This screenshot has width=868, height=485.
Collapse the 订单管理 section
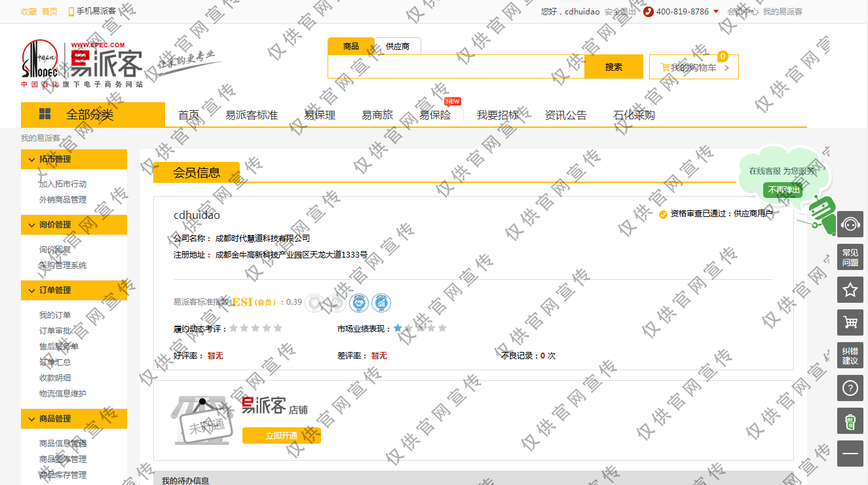pos(74,290)
